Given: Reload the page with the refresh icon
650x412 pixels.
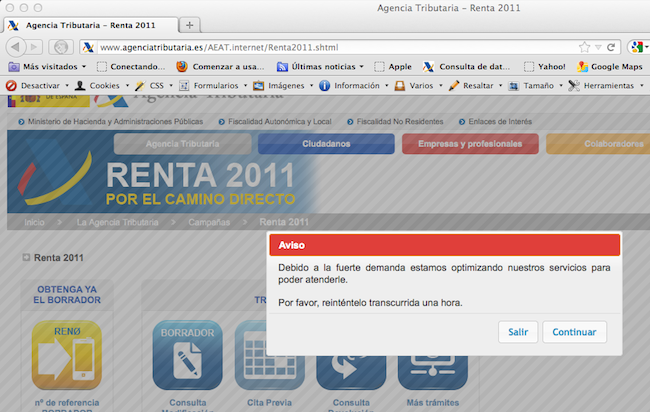Looking at the screenshot, I should point(611,47).
